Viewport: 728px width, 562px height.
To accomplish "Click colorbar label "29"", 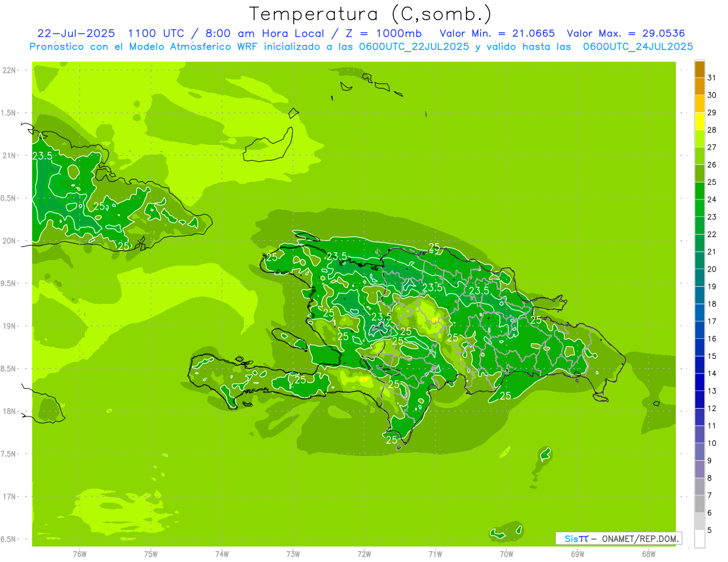I will [712, 112].
